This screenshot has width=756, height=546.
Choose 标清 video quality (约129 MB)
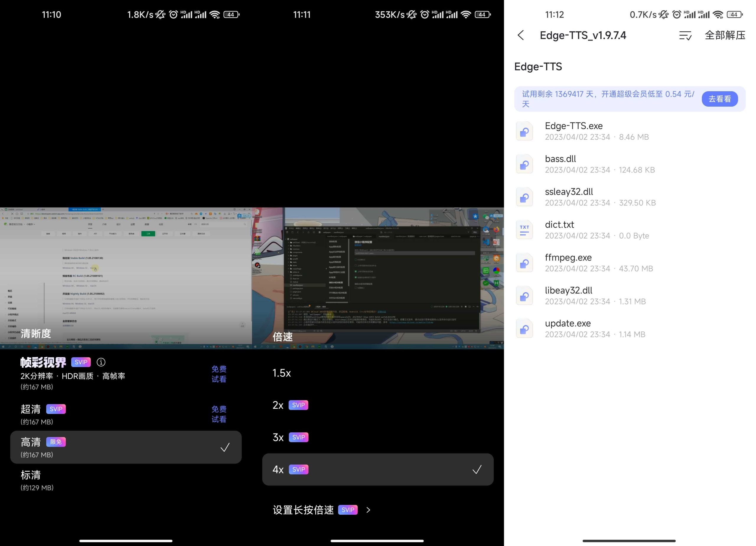tap(126, 480)
